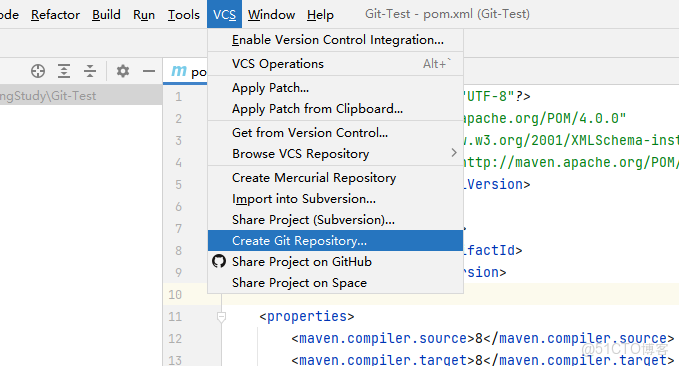Screen dimensions: 679x366
Task: Choose Share Project on GitHub
Action: point(336,262)
